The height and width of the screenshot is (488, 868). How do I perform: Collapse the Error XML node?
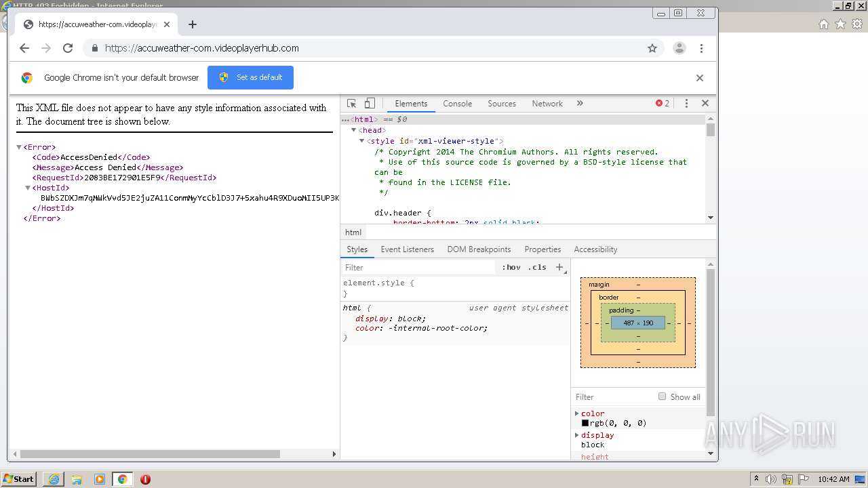pos(19,147)
